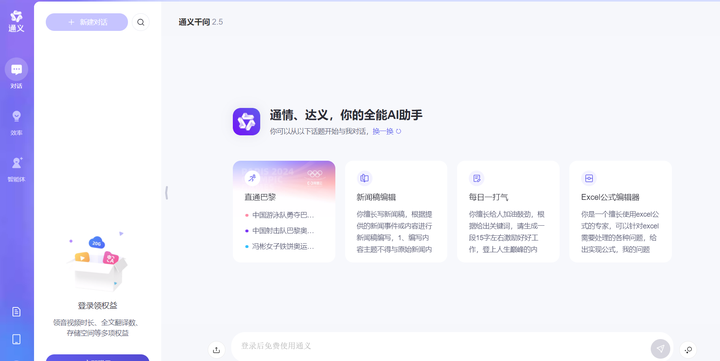The width and height of the screenshot is (720, 361).
Task: Click the 冯彬女子铁饼奥运 news item
Action: click(x=280, y=247)
